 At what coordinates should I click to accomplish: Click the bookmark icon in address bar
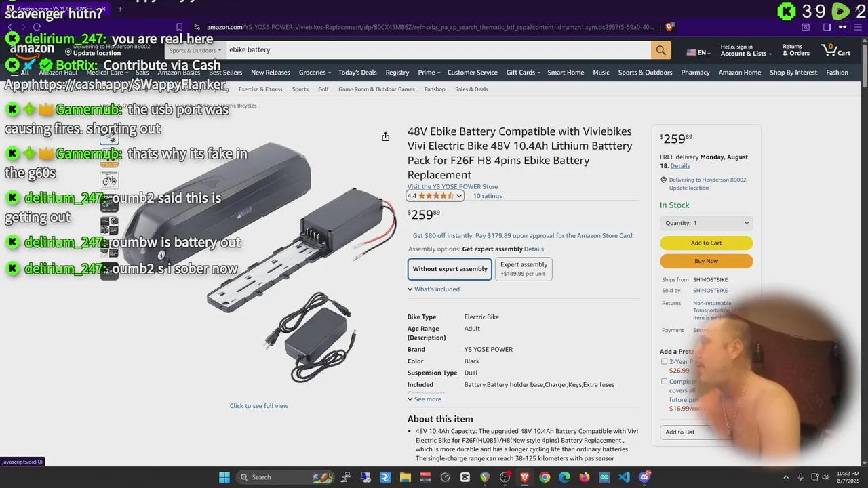(179, 27)
